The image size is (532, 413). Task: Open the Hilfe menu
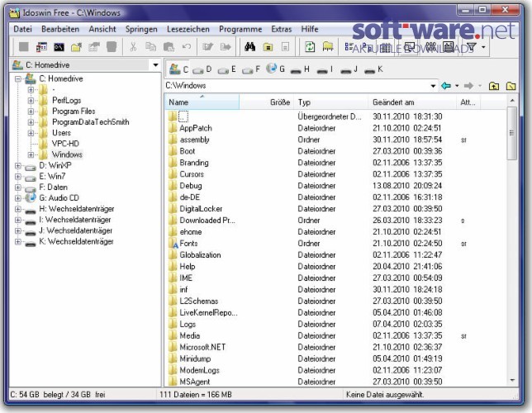(x=310, y=29)
